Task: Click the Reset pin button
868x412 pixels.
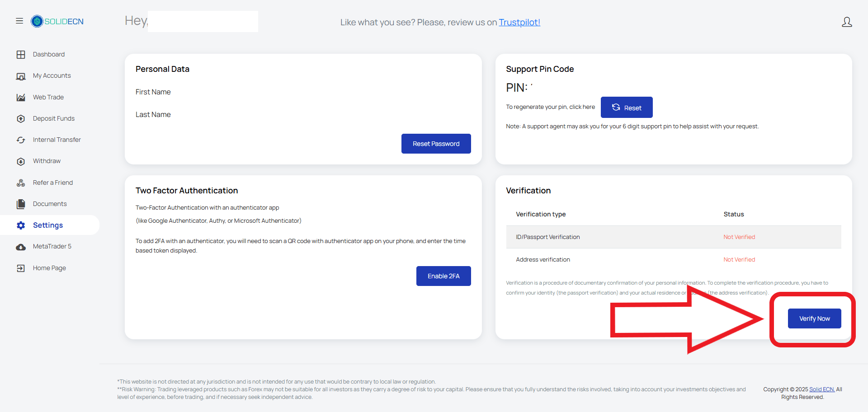Action: pos(627,108)
